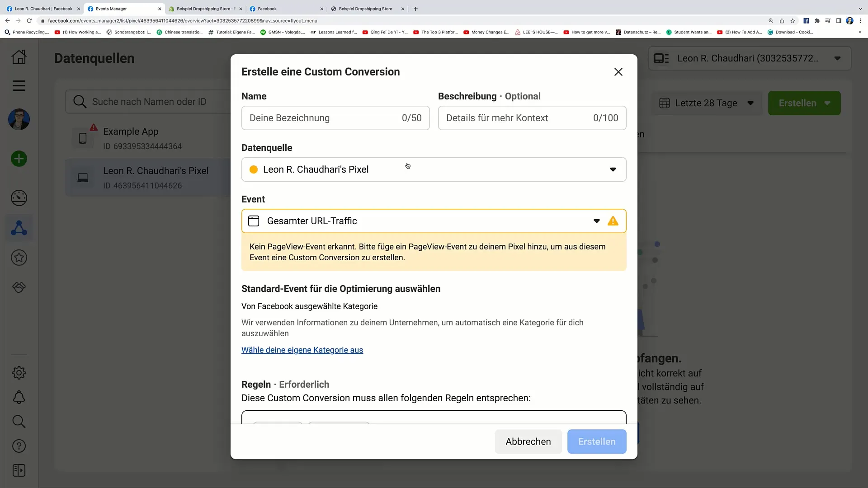Select Example App in data sources list
The width and height of the screenshot is (868, 488).
[148, 138]
